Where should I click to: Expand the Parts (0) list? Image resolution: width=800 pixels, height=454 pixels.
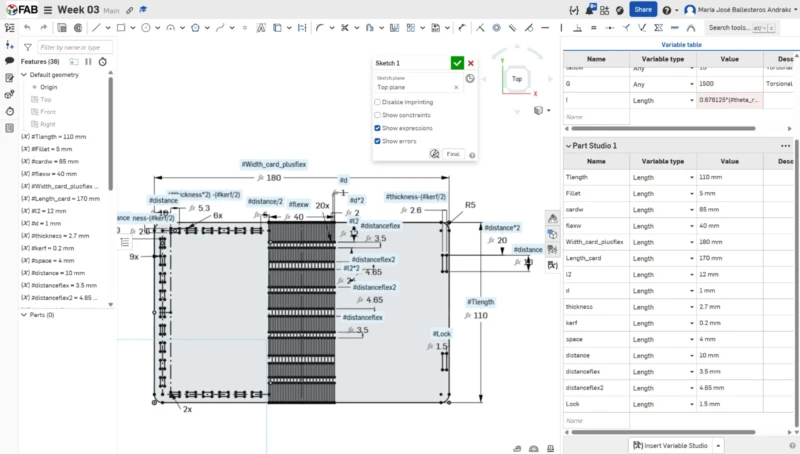pyautogui.click(x=23, y=315)
